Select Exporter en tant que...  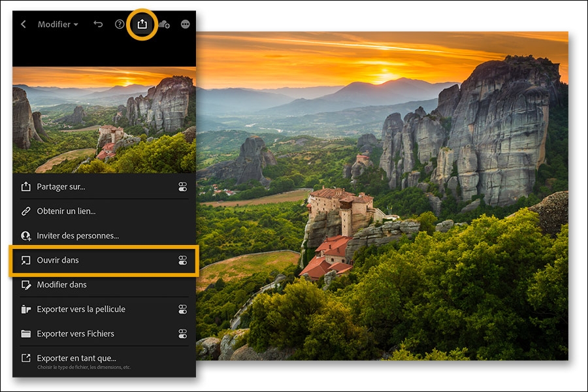[x=78, y=357]
